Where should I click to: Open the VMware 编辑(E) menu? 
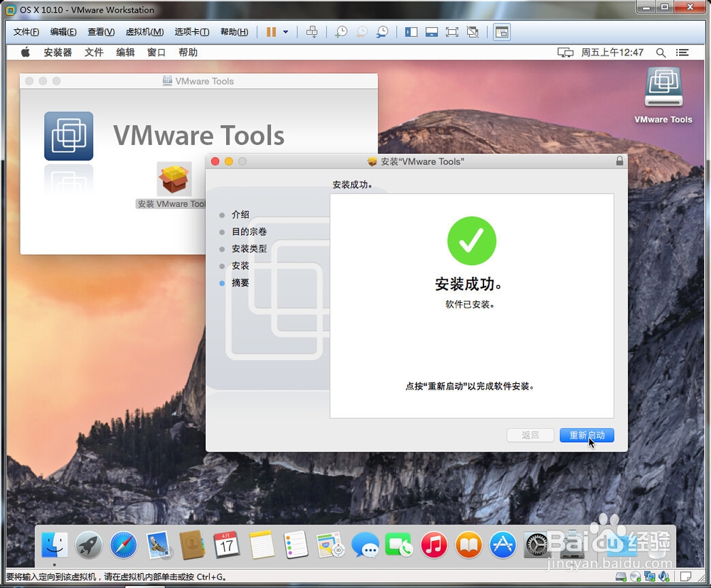tap(63, 32)
